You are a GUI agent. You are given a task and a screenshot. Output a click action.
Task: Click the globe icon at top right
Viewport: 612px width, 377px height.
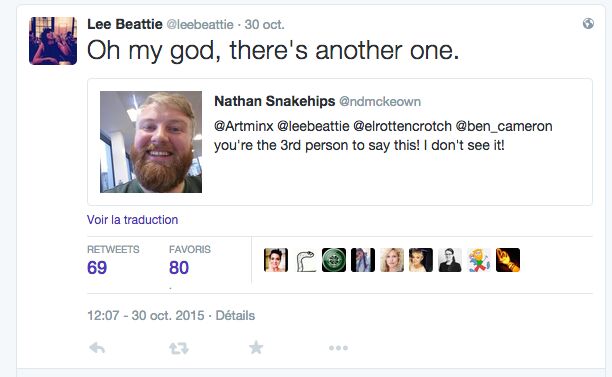click(x=588, y=24)
